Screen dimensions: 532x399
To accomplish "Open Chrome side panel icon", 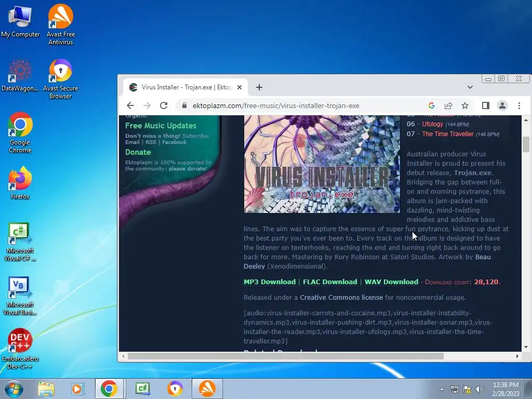I will (486, 105).
